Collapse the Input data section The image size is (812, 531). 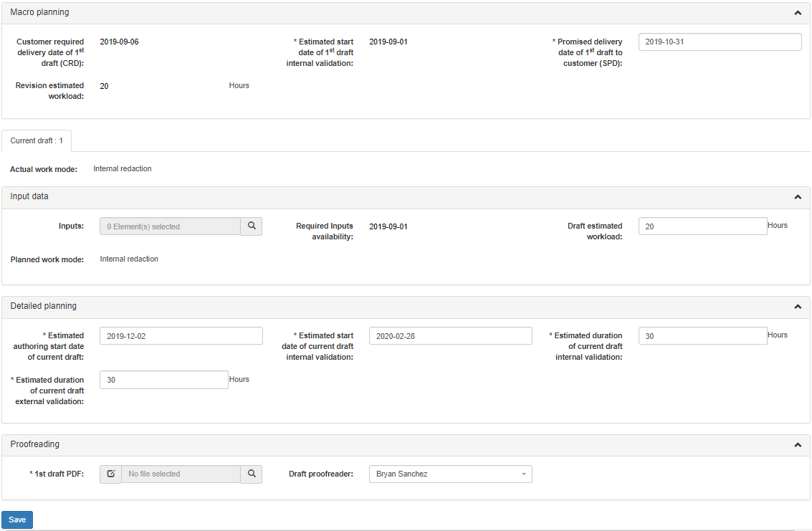[797, 197]
